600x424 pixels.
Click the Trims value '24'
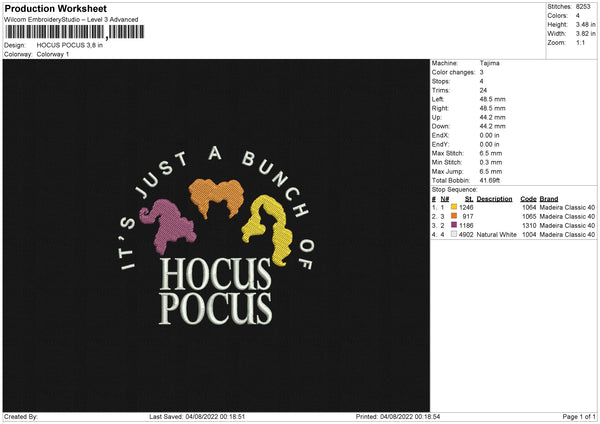483,90
